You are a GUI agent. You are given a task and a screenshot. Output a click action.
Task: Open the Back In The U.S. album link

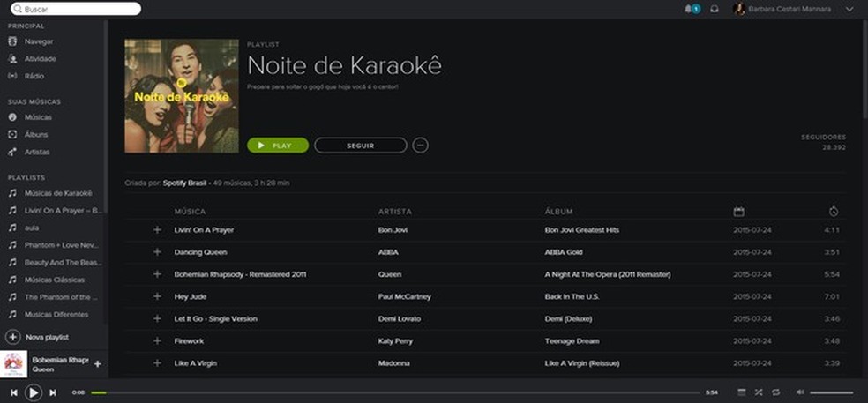[572, 296]
